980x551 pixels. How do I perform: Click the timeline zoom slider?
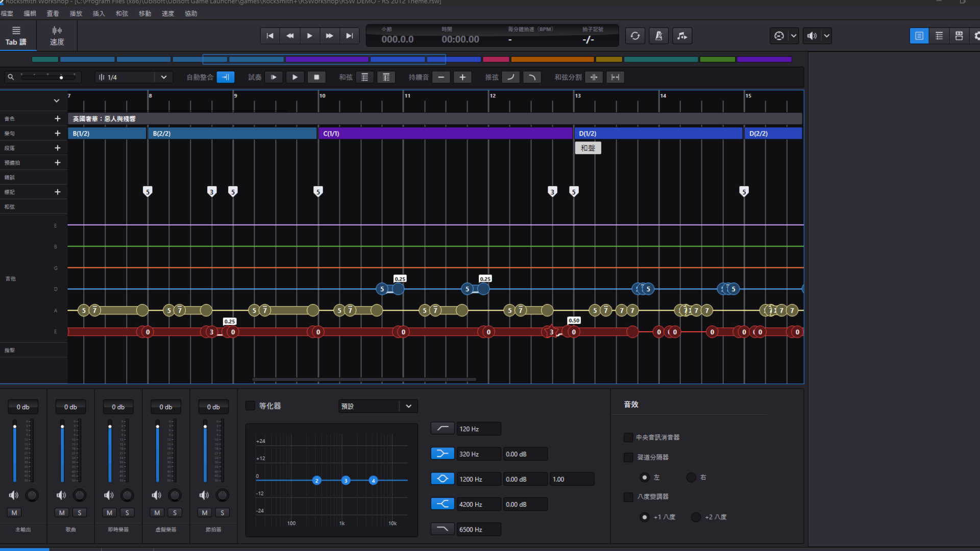click(x=49, y=77)
